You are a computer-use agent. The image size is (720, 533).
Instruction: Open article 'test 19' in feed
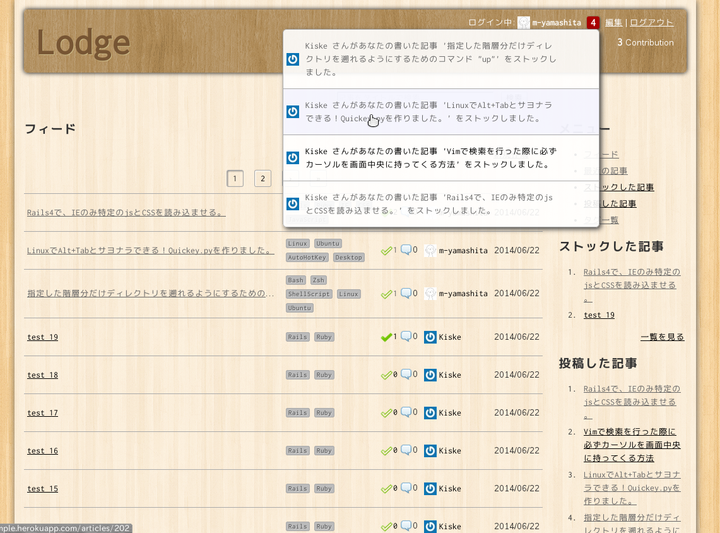point(43,337)
